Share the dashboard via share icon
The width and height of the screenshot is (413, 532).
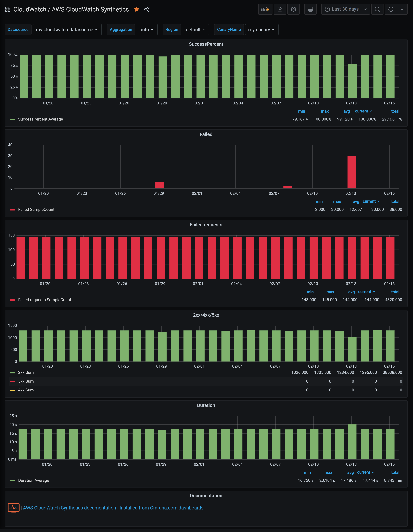pos(147,9)
